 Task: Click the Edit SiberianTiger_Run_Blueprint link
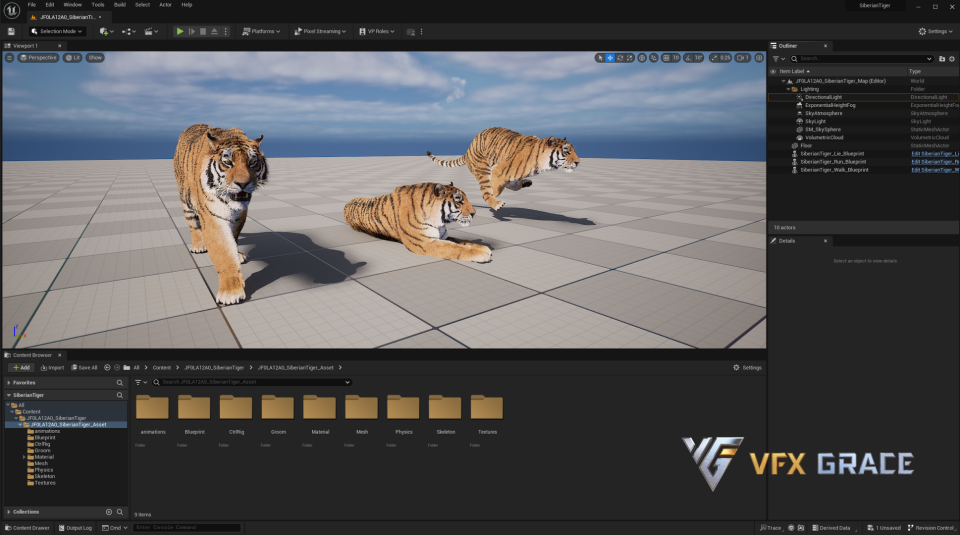coord(934,161)
